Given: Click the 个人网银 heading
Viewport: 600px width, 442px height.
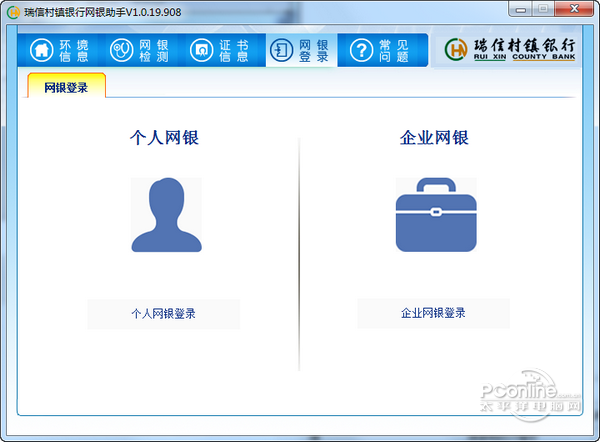Looking at the screenshot, I should click(164, 137).
